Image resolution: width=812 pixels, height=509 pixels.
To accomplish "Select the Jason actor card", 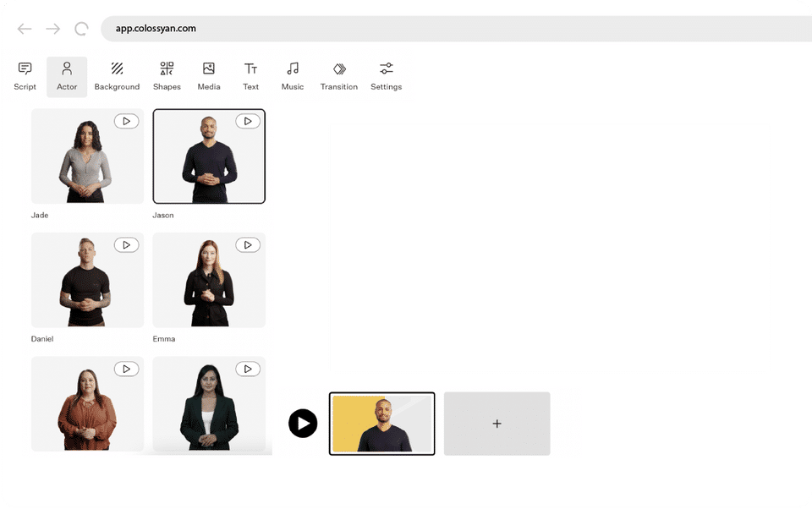I will (x=209, y=156).
